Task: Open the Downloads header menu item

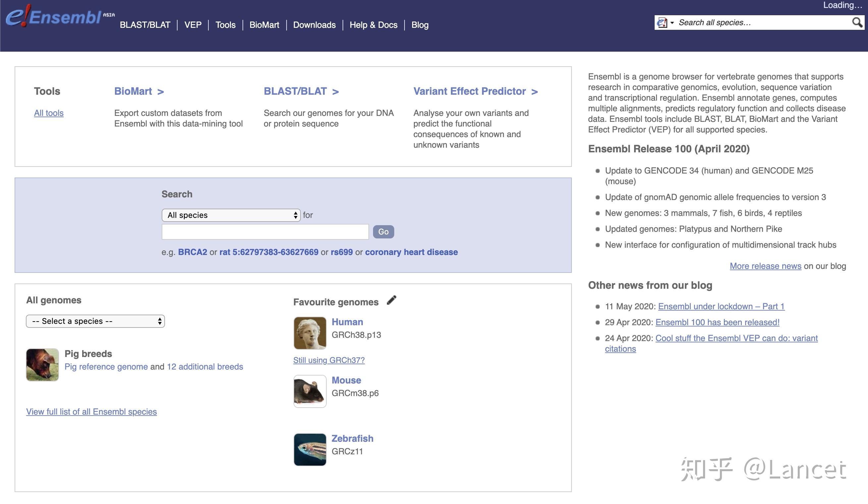Action: (x=314, y=25)
